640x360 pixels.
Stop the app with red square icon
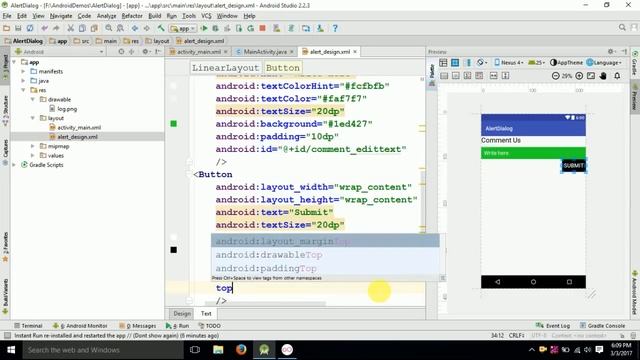tap(263, 28)
